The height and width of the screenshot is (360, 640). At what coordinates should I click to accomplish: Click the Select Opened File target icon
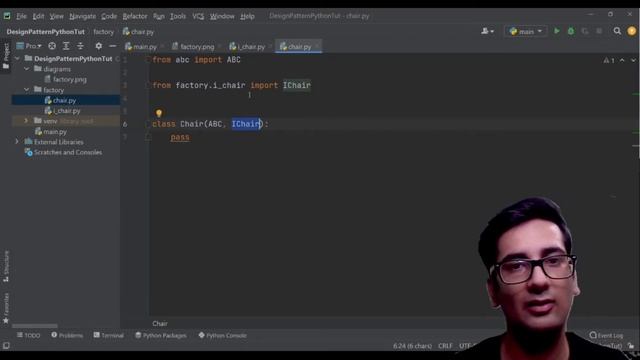click(52, 46)
